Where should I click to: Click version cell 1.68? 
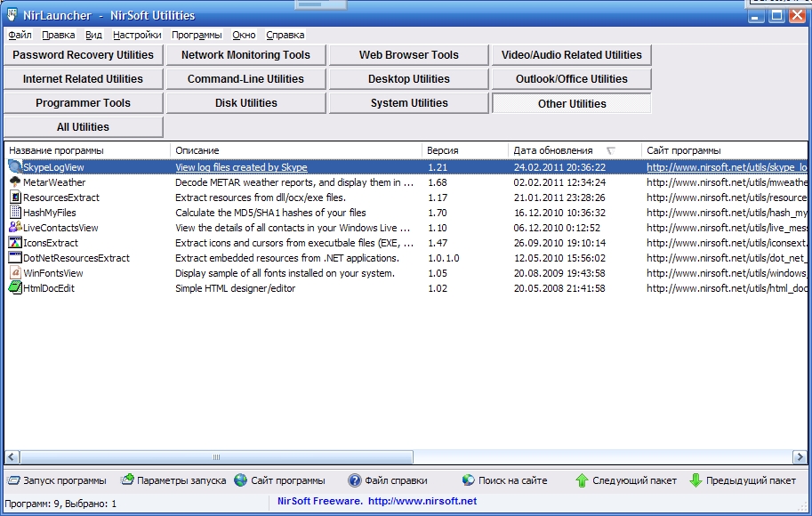pos(437,182)
